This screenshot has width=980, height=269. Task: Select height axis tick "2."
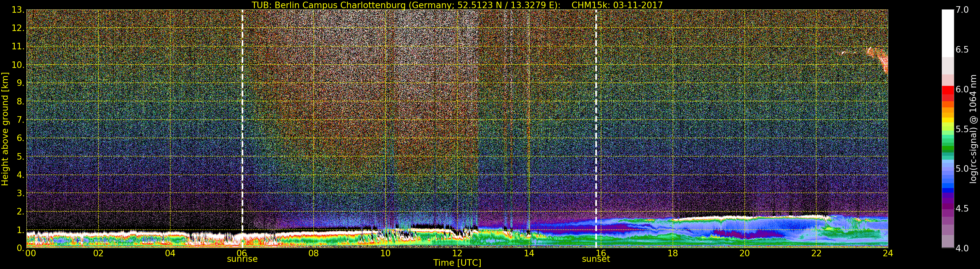coord(20,211)
